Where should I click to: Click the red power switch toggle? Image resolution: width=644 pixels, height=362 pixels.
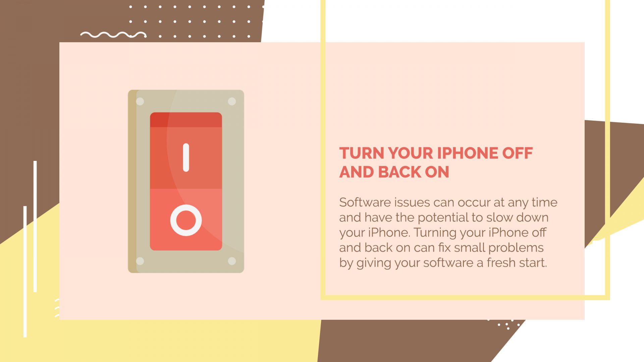pos(186,181)
